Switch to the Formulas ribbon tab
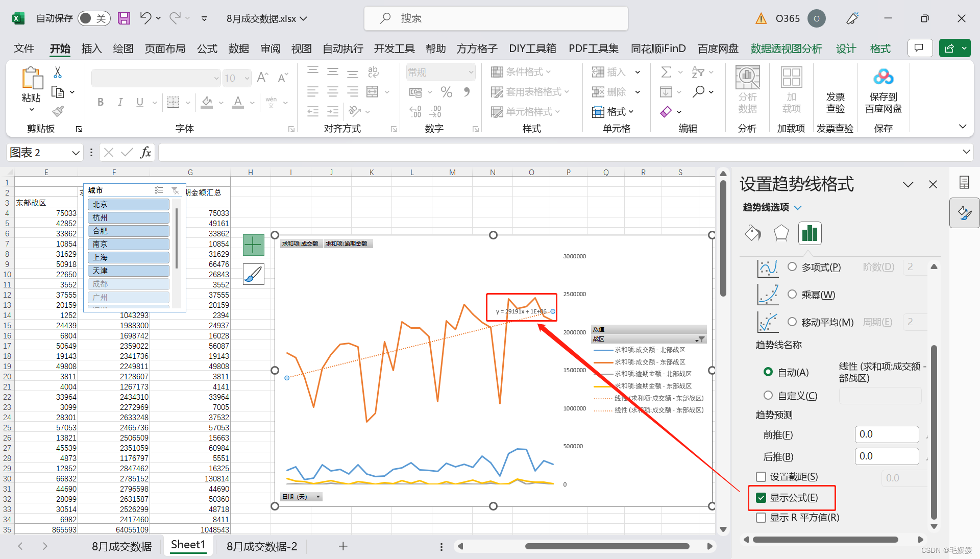 click(207, 48)
